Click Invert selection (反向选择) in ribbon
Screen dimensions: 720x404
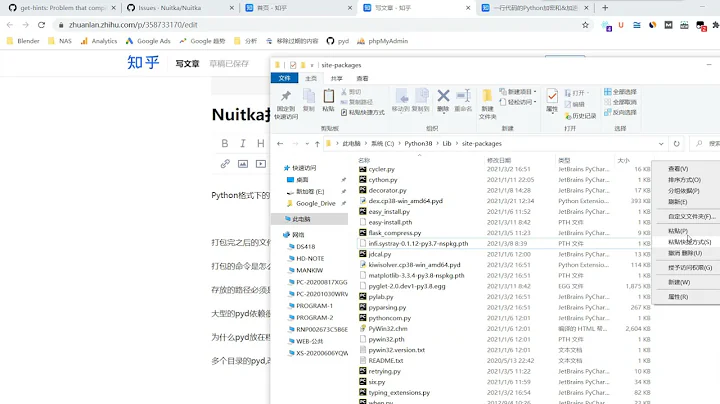click(x=620, y=112)
